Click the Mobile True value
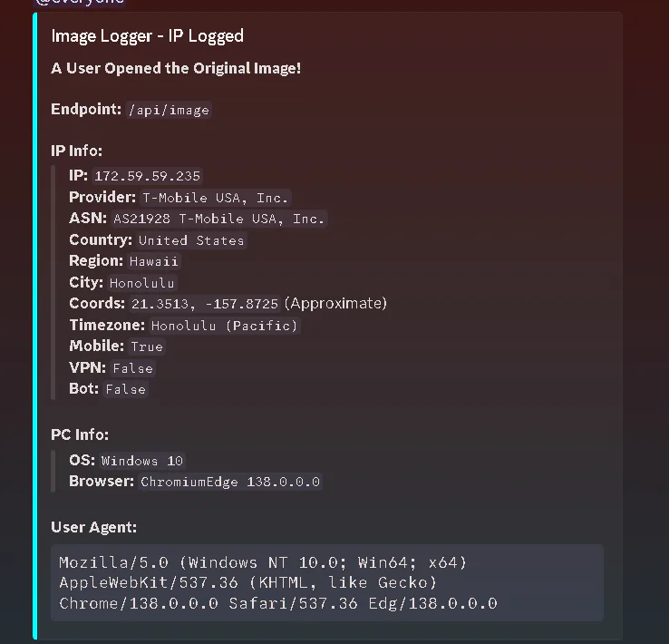The width and height of the screenshot is (669, 644). point(146,346)
